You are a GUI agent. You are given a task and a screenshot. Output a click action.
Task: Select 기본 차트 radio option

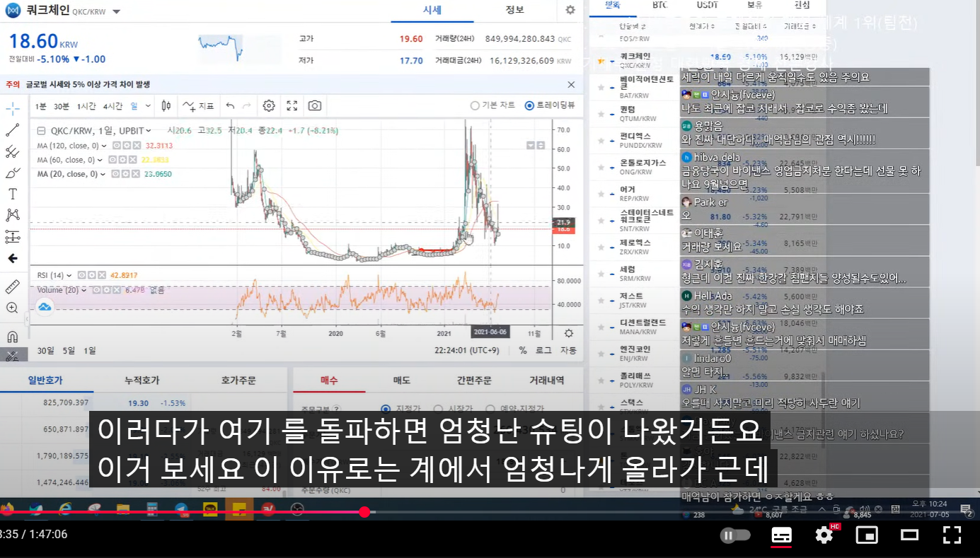(475, 105)
